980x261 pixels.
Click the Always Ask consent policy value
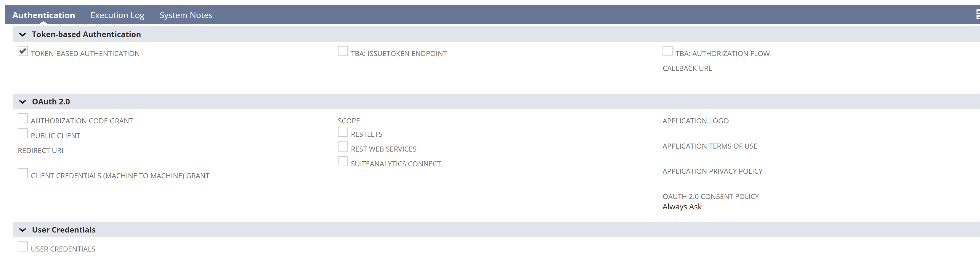[682, 206]
